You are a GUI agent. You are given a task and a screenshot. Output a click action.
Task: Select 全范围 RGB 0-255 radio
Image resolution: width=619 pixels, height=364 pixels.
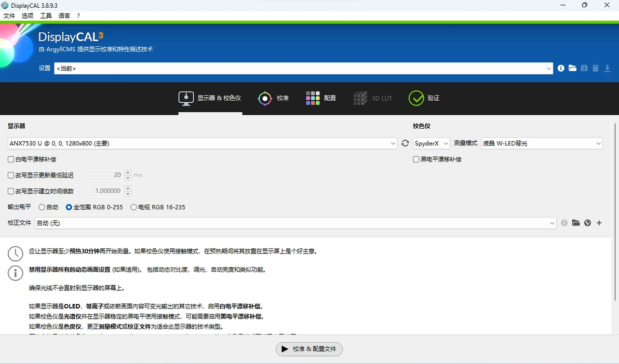pyautogui.click(x=69, y=207)
